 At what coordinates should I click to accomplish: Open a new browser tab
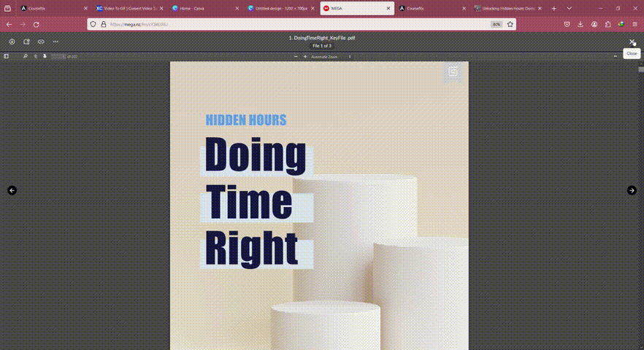point(553,8)
